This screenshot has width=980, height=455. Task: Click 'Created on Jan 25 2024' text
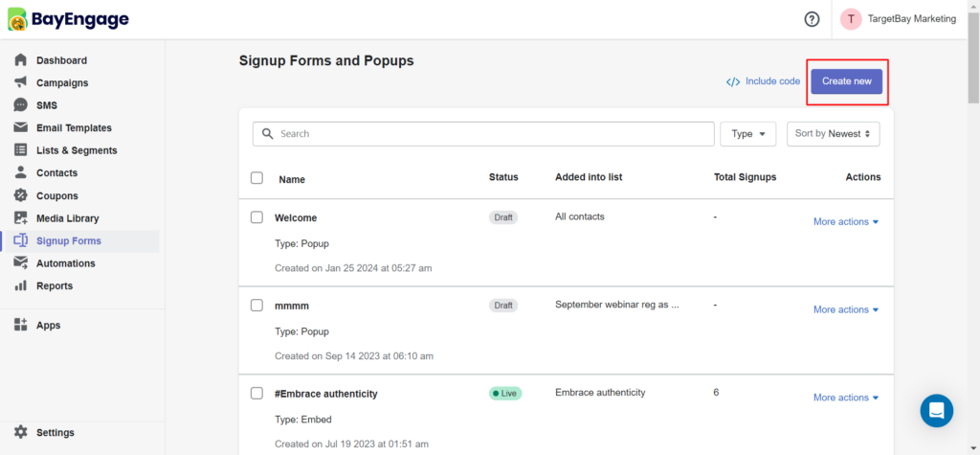(x=353, y=268)
